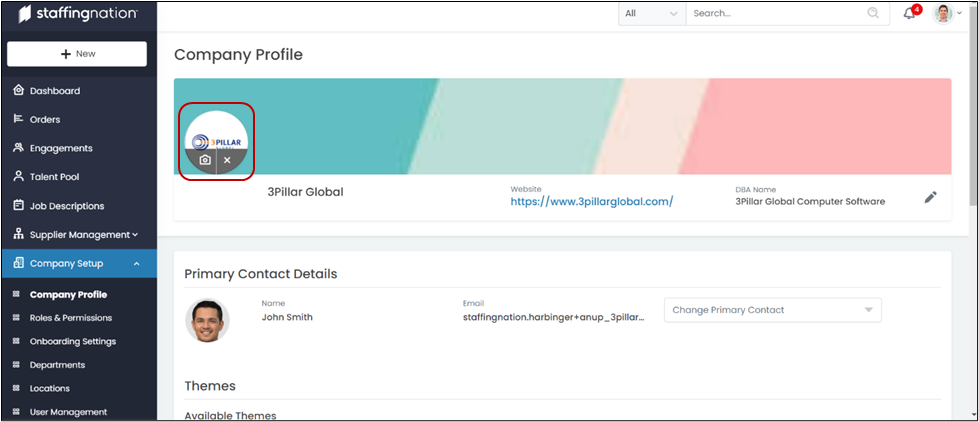Click John Smith's profile photo
The height and width of the screenshot is (422, 979).
(207, 321)
